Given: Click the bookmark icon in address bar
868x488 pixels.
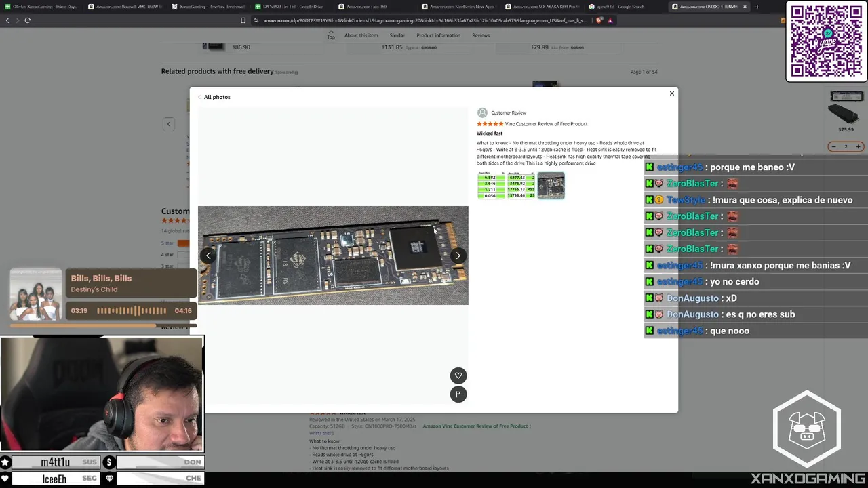Looking at the screenshot, I should coord(243,20).
